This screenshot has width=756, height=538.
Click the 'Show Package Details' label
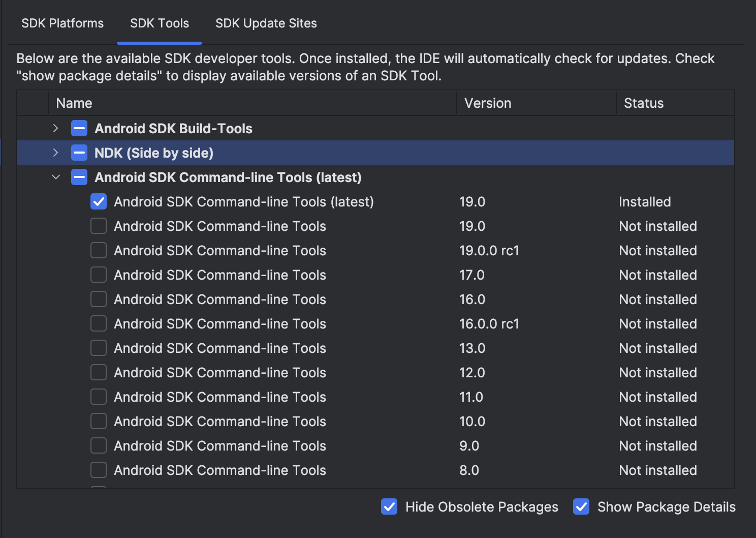(667, 507)
